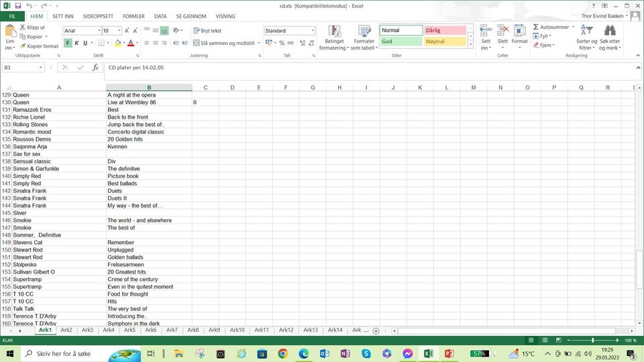Viewport: 644px width, 362px height.
Task: Switch to the FORMLER tab
Action: point(133,16)
